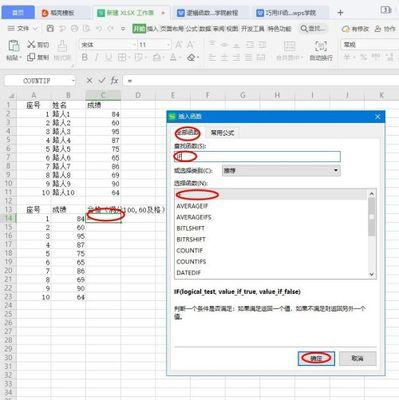
Task: Click the 确定 button in dialog
Action: [x=316, y=358]
